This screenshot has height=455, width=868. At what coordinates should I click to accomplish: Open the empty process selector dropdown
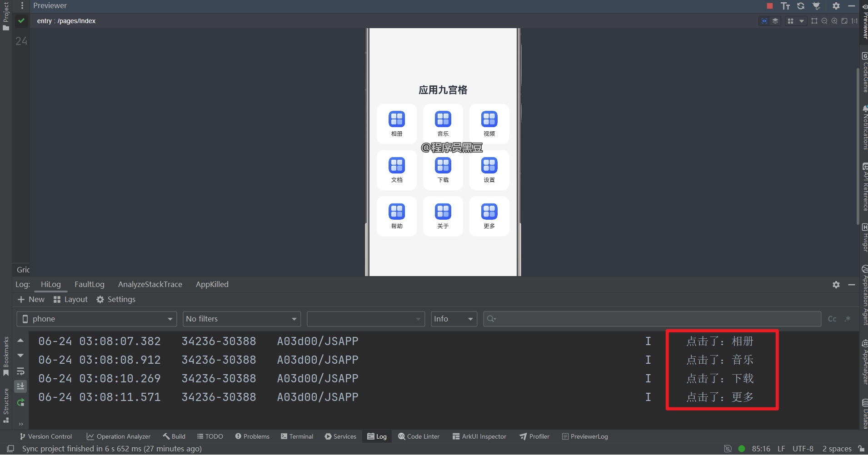pyautogui.click(x=366, y=319)
